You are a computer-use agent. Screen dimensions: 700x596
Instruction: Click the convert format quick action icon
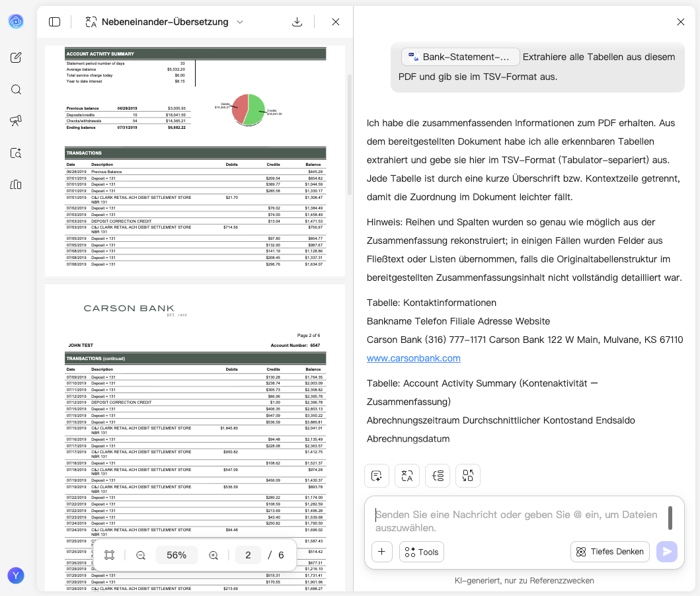click(x=468, y=476)
